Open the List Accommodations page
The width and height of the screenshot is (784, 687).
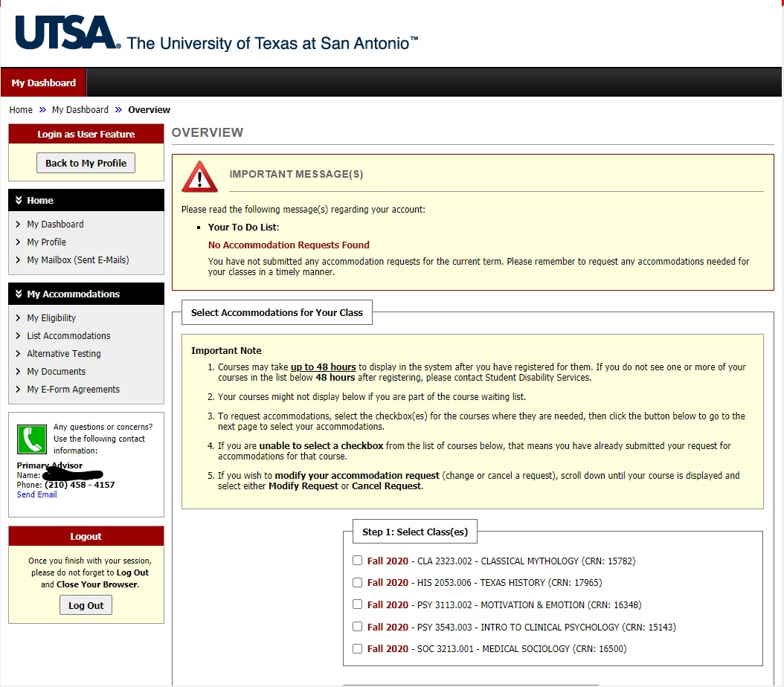[x=69, y=335]
